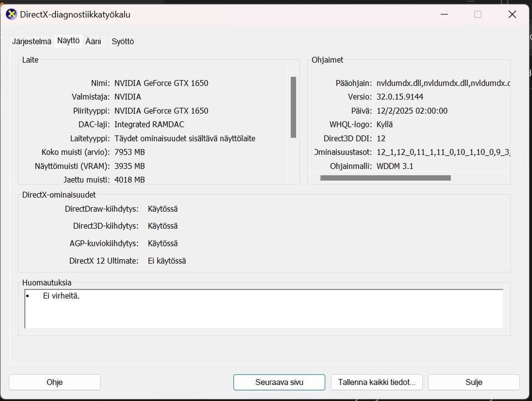Click the AGP-kuviokiihdytys status Käytössä
This screenshot has width=532, height=401.
162,243
